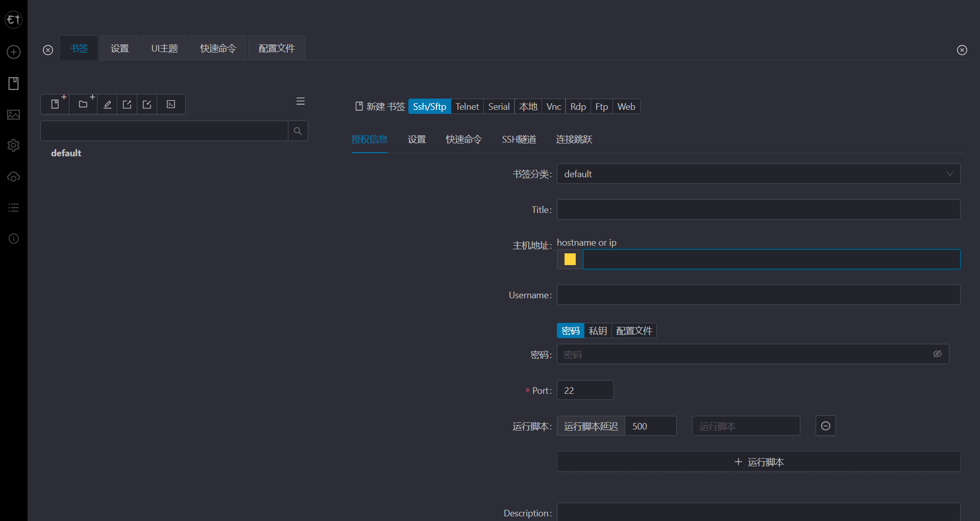Click the edit pencil toolbar icon
This screenshot has height=521, width=980.
point(107,104)
